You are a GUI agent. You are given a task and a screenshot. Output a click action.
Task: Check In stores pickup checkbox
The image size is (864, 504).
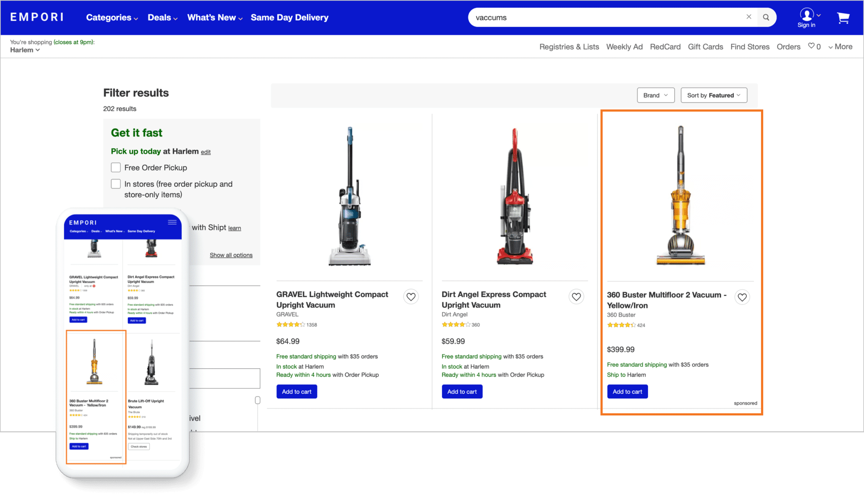coord(116,184)
